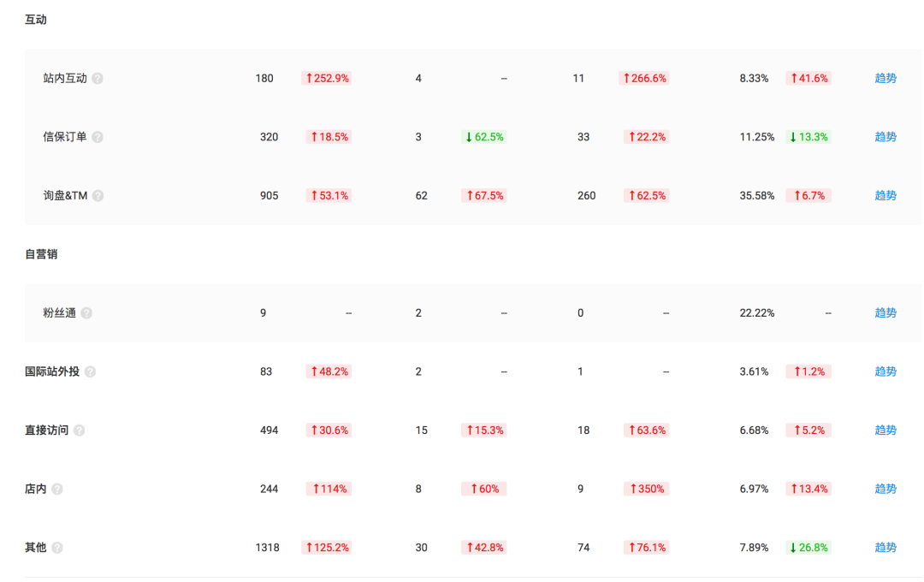Click question mark icon next to 店内
924x582 pixels.
(57, 490)
